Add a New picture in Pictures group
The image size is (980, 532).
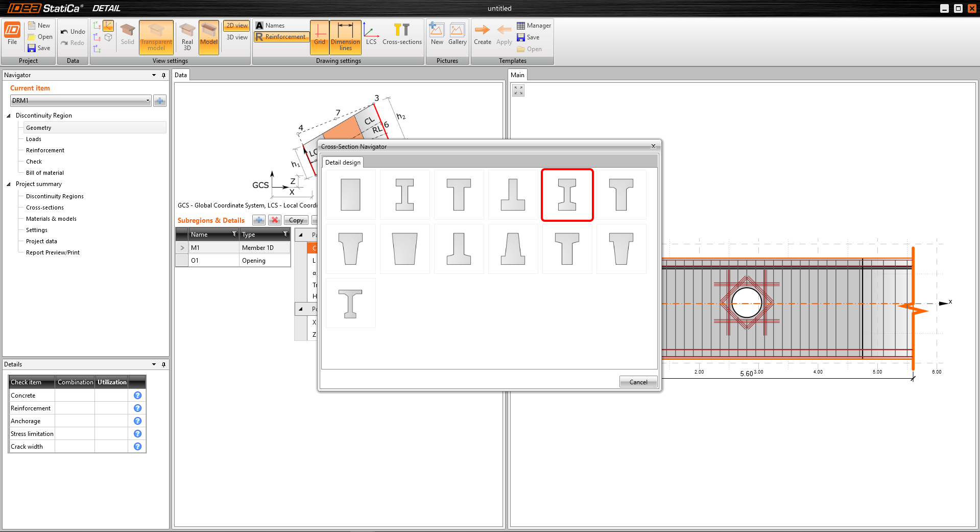[437, 34]
